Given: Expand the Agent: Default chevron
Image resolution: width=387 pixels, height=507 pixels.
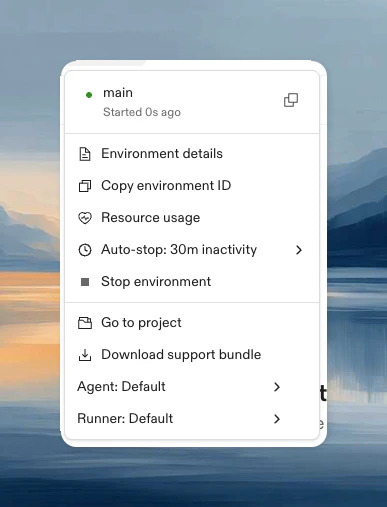Looking at the screenshot, I should click(277, 387).
